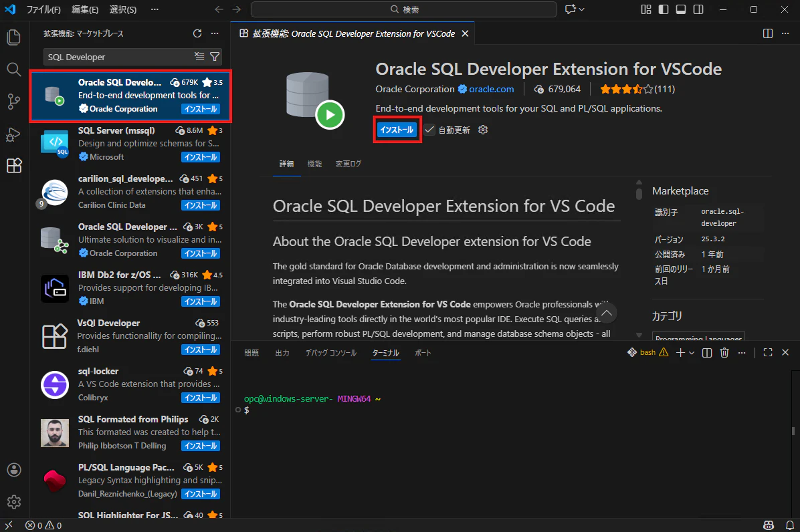The width and height of the screenshot is (800, 532).
Task: Customize layout from the title bar
Action: pos(646,9)
